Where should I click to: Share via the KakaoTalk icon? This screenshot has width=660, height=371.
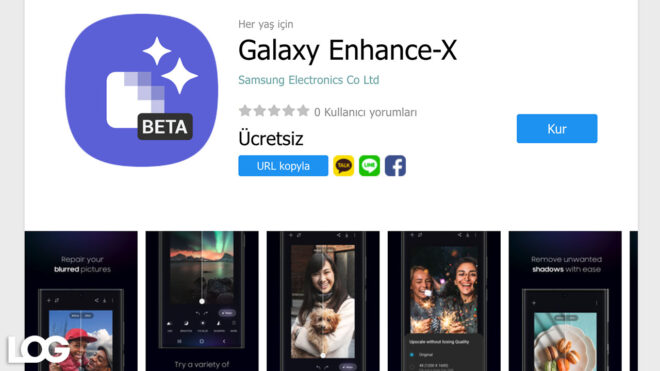pyautogui.click(x=343, y=165)
